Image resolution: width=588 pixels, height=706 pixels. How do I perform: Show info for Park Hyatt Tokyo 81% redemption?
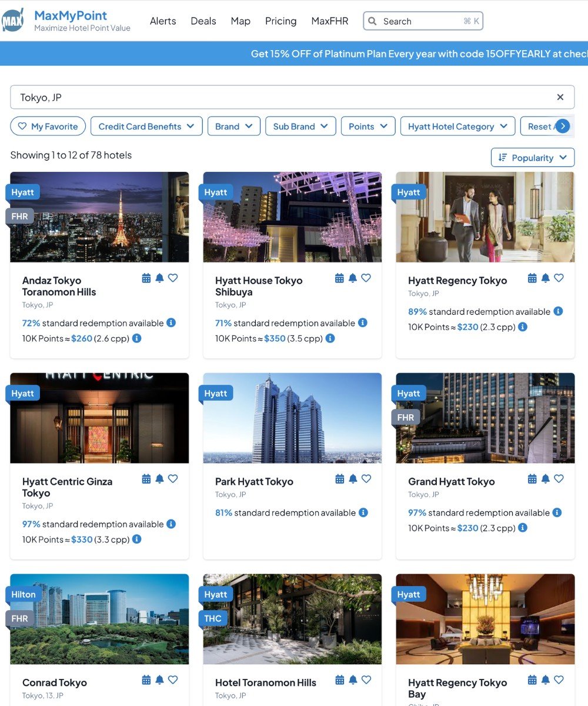pyautogui.click(x=363, y=512)
